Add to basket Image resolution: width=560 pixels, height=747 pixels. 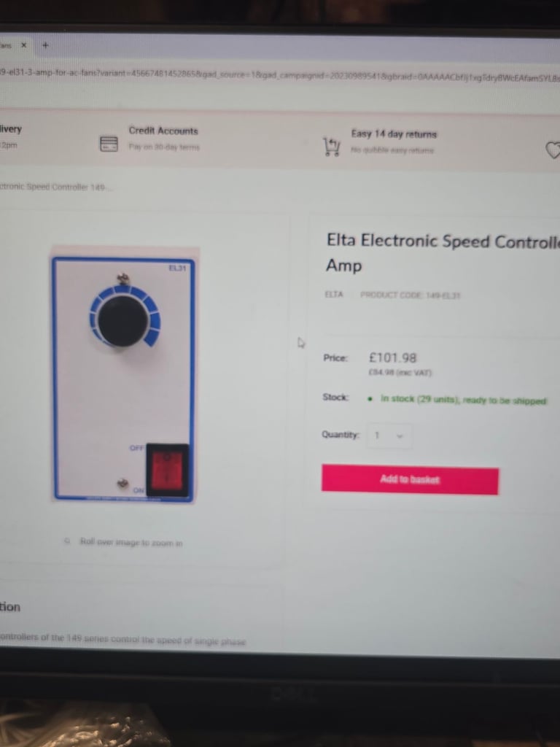[410, 480]
